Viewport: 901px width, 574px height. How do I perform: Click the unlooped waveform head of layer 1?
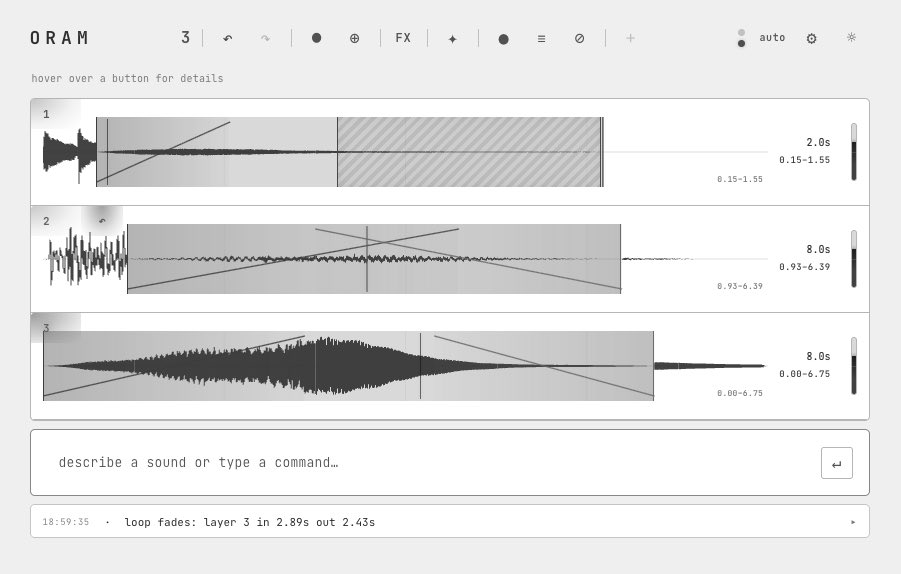click(69, 152)
